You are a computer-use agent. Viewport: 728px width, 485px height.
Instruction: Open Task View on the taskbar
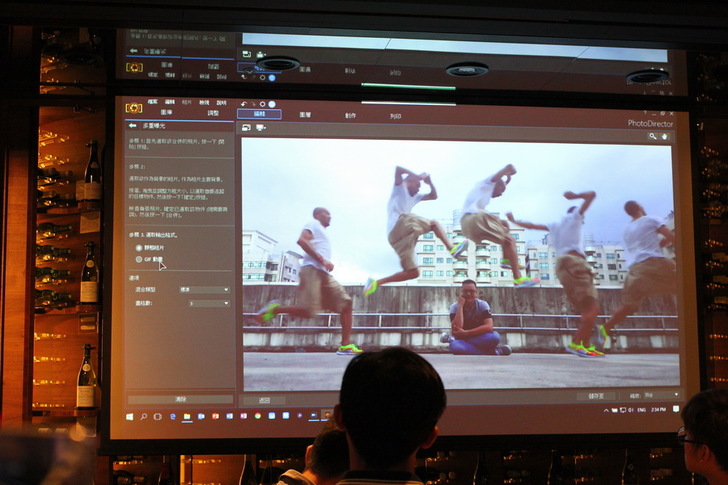[157, 417]
